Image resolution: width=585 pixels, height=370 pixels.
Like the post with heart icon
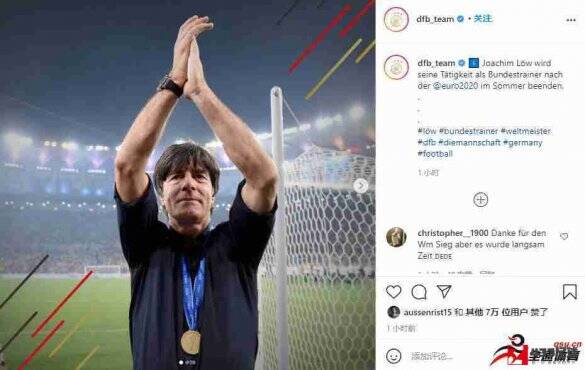[393, 292]
